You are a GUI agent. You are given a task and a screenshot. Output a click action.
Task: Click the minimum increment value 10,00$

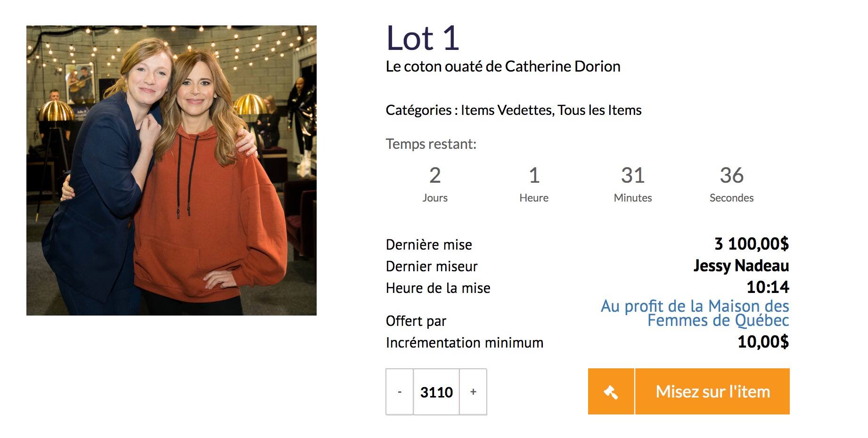point(763,342)
